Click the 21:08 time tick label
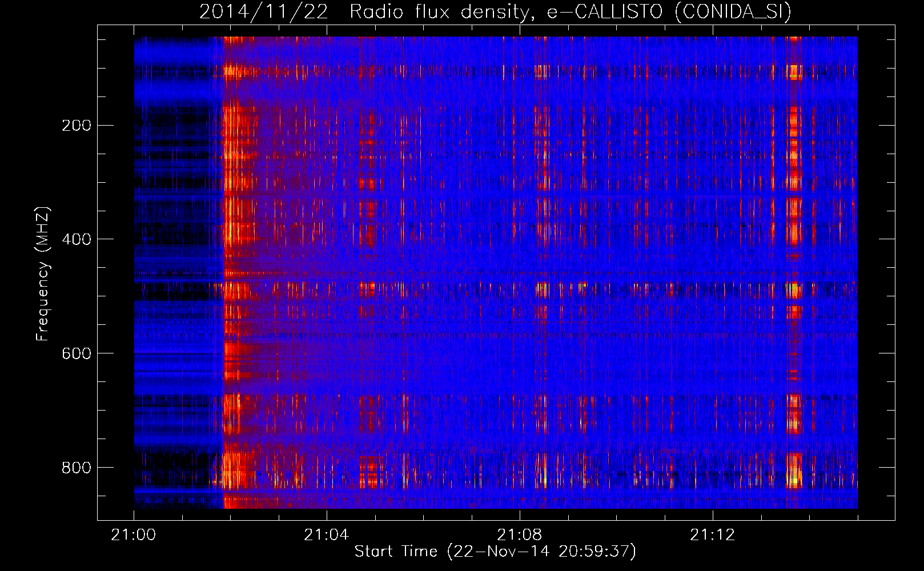The height and width of the screenshot is (571, 924). coord(520,535)
